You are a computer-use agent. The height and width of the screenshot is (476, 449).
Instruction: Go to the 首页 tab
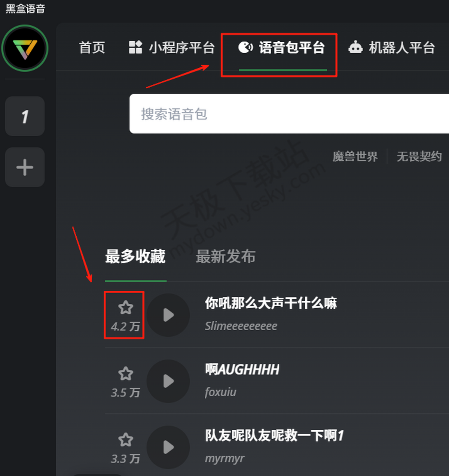[x=92, y=48]
